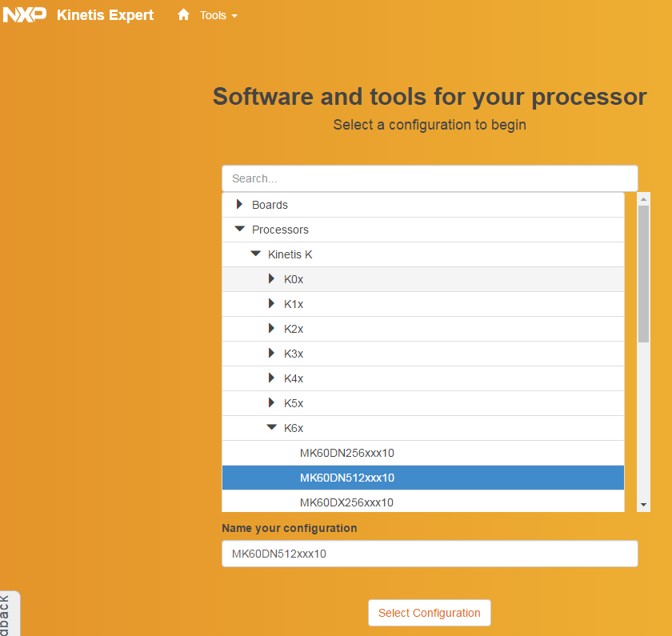Expand the K4x family arrow
The width and height of the screenshot is (672, 636).
coord(271,378)
